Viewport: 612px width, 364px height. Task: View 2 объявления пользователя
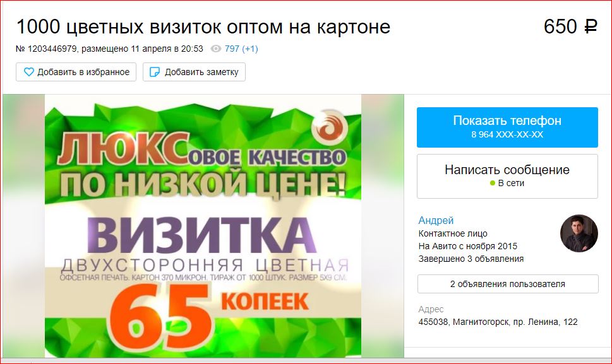point(508,284)
